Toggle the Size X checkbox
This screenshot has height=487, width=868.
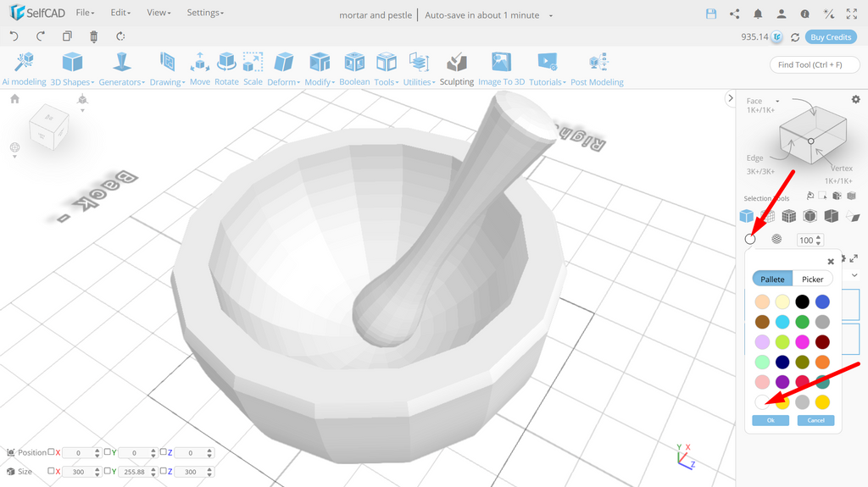click(51, 471)
